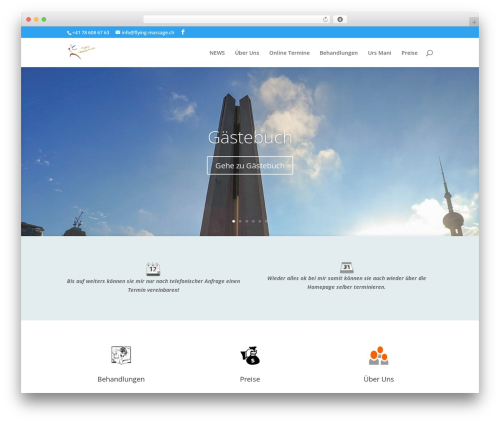This screenshot has height=423, width=500.
Task: Open the Preise heading below the icons
Action: 250,379
